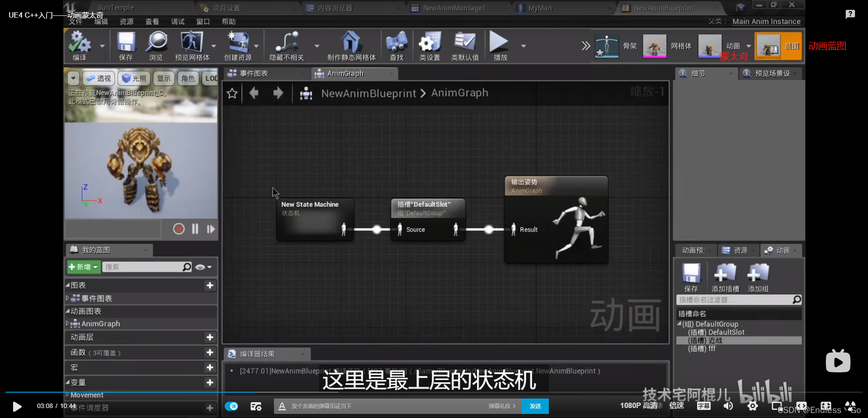Open the 资源 asset menu

click(127, 22)
